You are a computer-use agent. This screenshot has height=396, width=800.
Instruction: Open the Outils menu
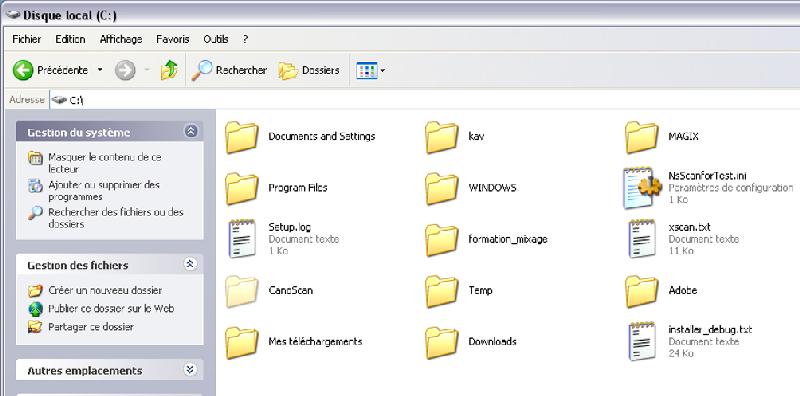tap(216, 39)
